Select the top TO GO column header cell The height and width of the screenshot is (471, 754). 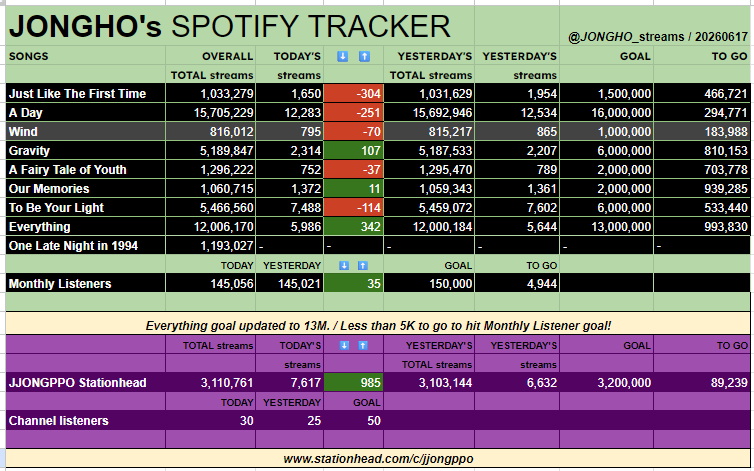click(x=702, y=56)
